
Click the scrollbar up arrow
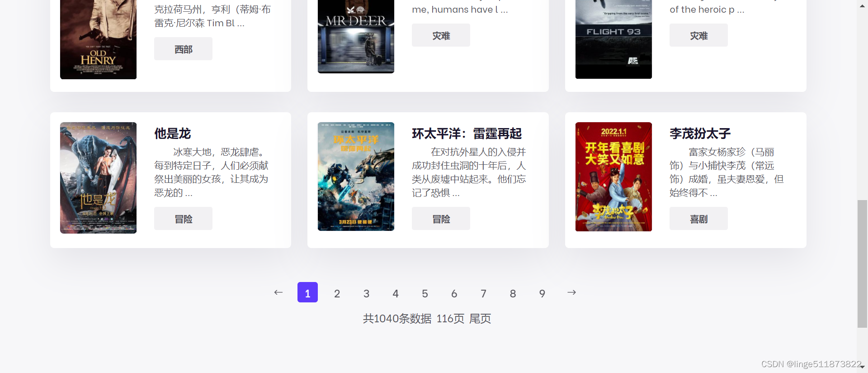click(x=862, y=6)
